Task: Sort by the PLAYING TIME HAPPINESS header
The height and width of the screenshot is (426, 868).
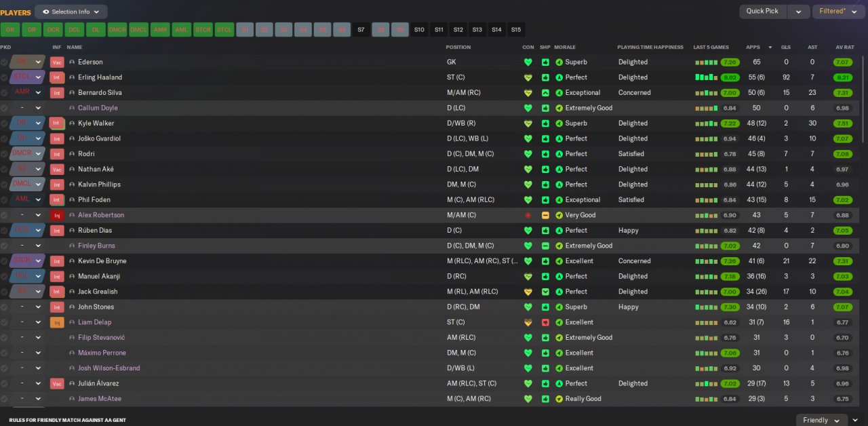Action: click(x=649, y=47)
